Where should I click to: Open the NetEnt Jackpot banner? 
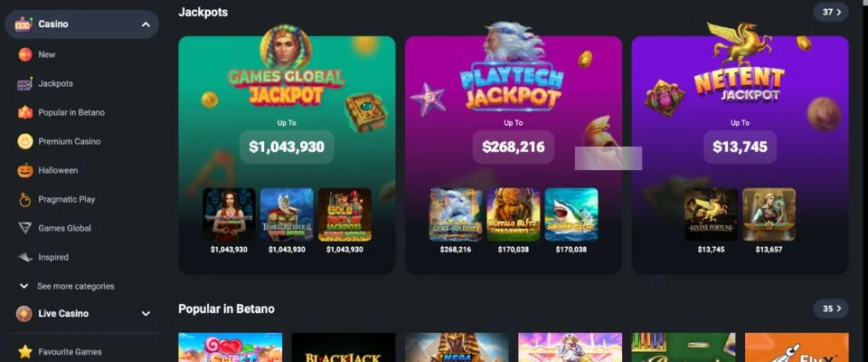[x=741, y=156]
